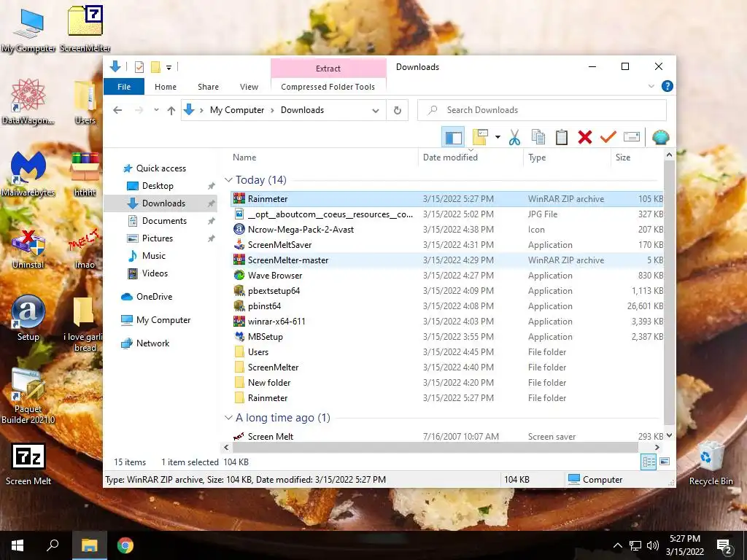Toggle the navigation pane toolbar button
The image size is (747, 560).
453,138
